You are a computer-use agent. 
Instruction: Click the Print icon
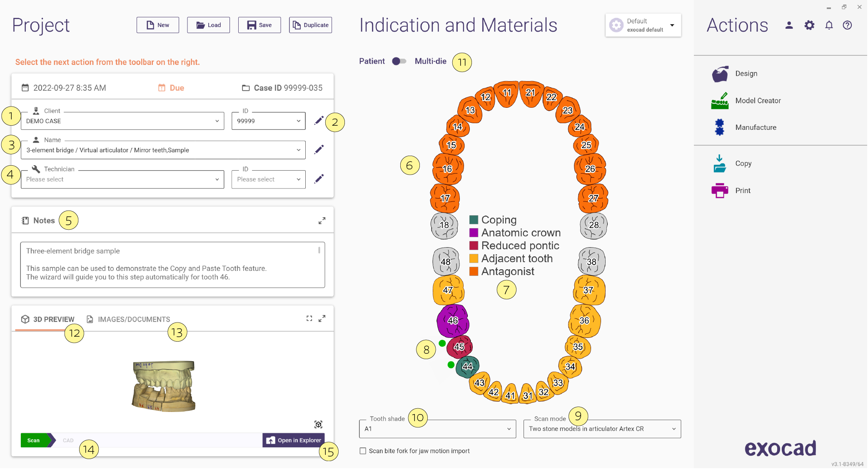coord(720,191)
